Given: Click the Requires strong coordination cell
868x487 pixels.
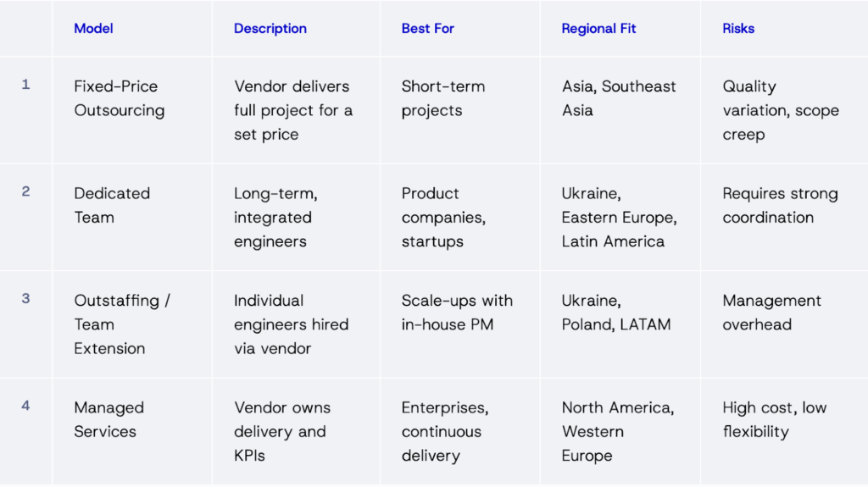Looking at the screenshot, I should pos(780,205).
